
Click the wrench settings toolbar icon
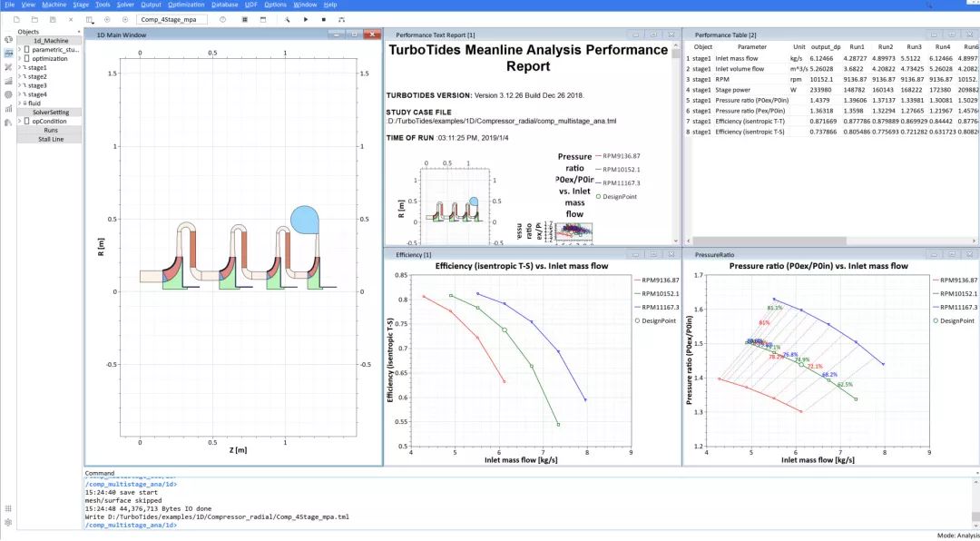(x=287, y=19)
